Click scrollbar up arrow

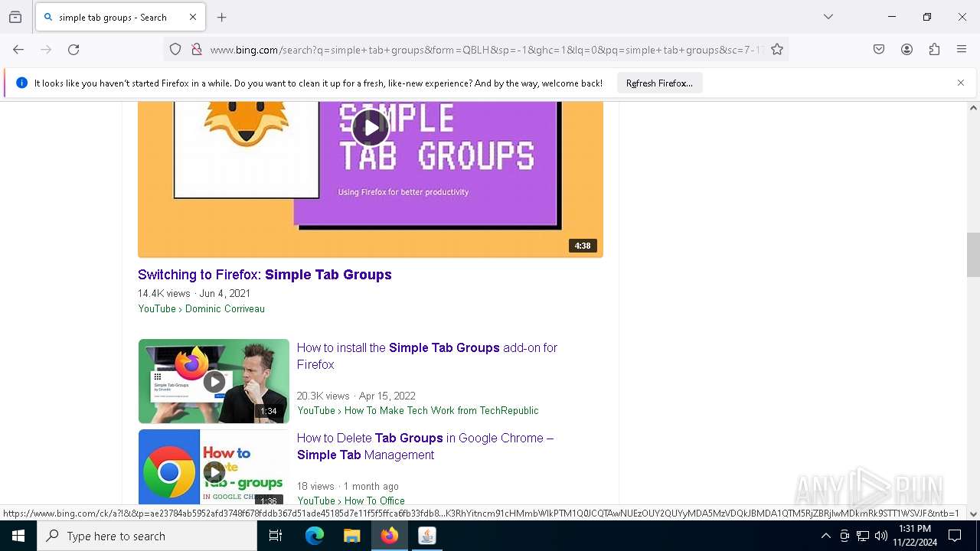(973, 108)
